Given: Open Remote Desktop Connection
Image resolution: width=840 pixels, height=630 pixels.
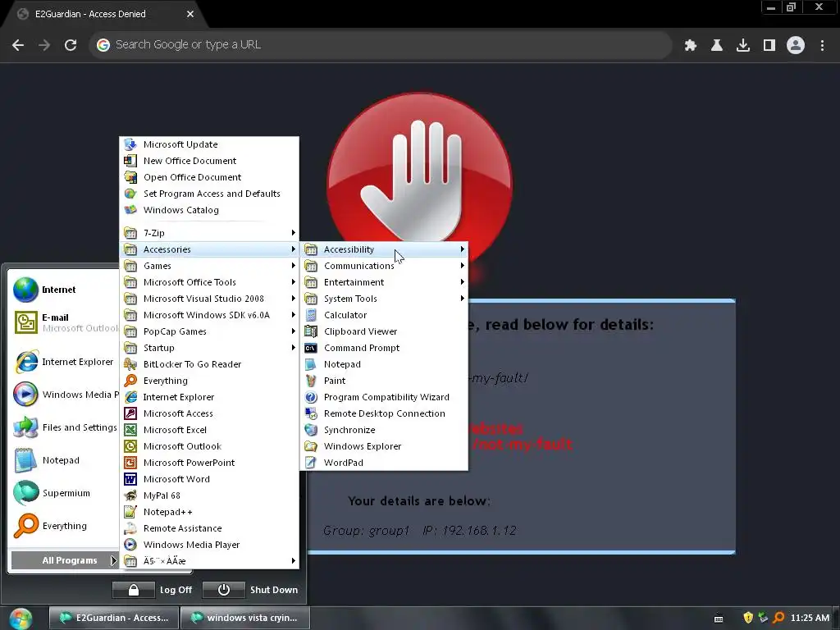Looking at the screenshot, I should (384, 413).
